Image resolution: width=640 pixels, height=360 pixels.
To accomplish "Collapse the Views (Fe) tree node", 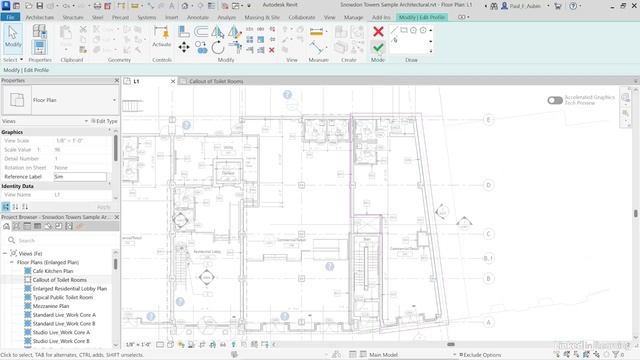I will click(5, 253).
